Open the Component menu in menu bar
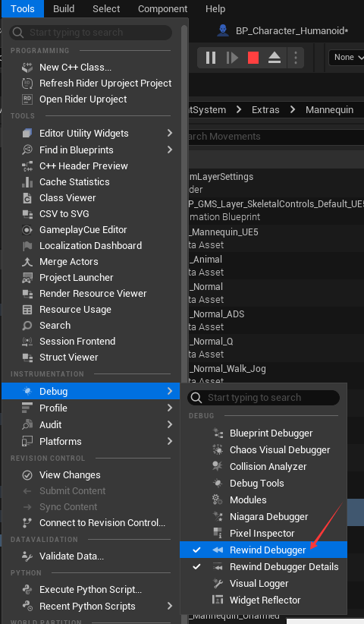This screenshot has width=364, height=624. click(162, 9)
